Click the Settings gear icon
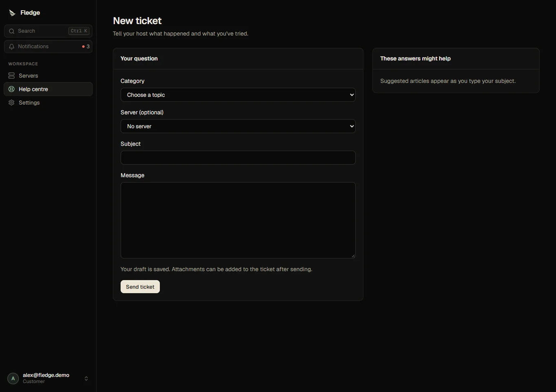 [11, 102]
